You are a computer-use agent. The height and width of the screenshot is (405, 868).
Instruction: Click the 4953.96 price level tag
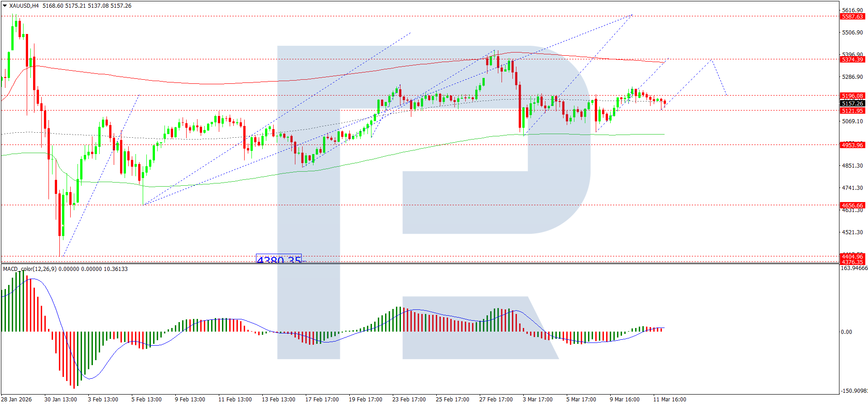click(853, 145)
